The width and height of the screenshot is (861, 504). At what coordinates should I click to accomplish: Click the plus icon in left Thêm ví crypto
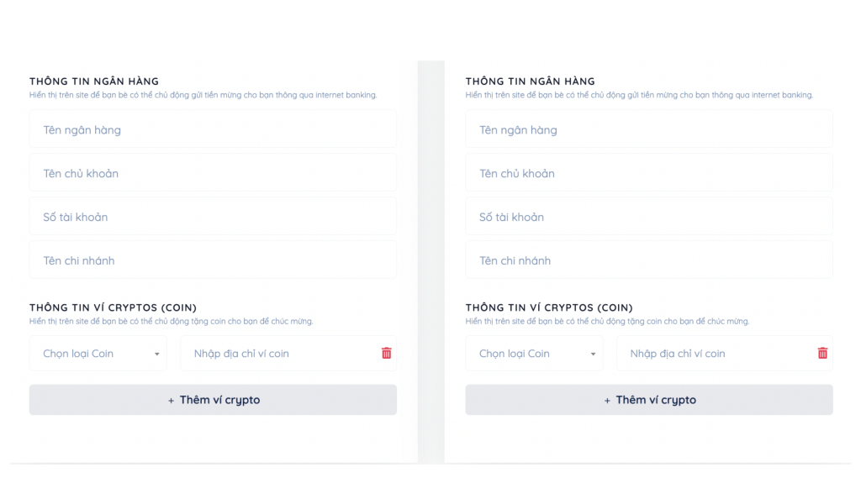pos(172,401)
